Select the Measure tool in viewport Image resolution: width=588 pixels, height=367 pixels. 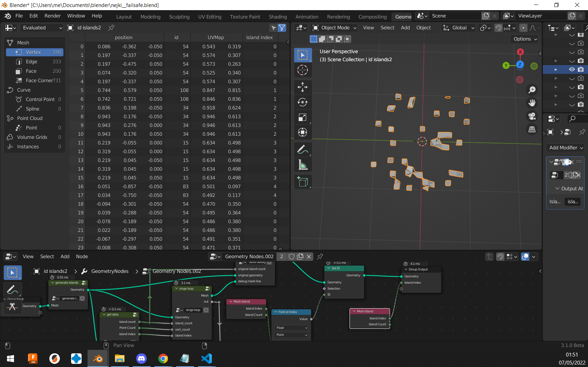click(303, 164)
